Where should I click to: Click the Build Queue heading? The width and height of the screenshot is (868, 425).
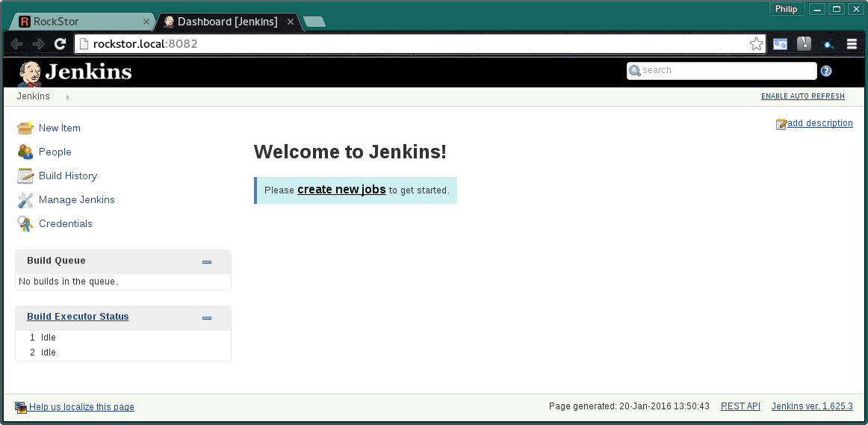click(56, 261)
